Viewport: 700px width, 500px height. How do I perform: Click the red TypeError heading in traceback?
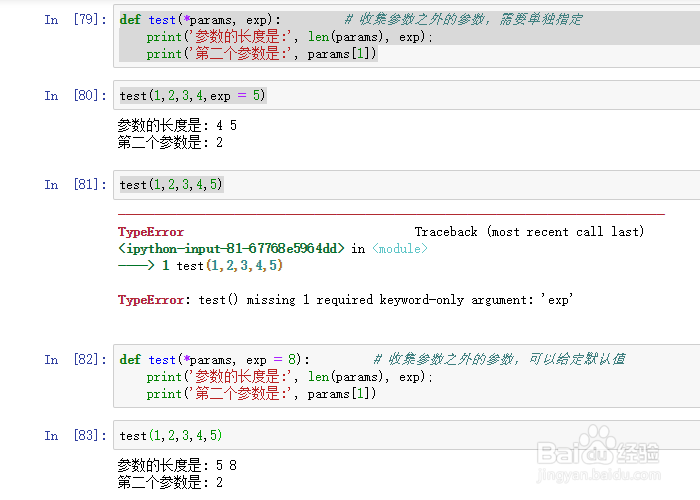click(x=151, y=232)
